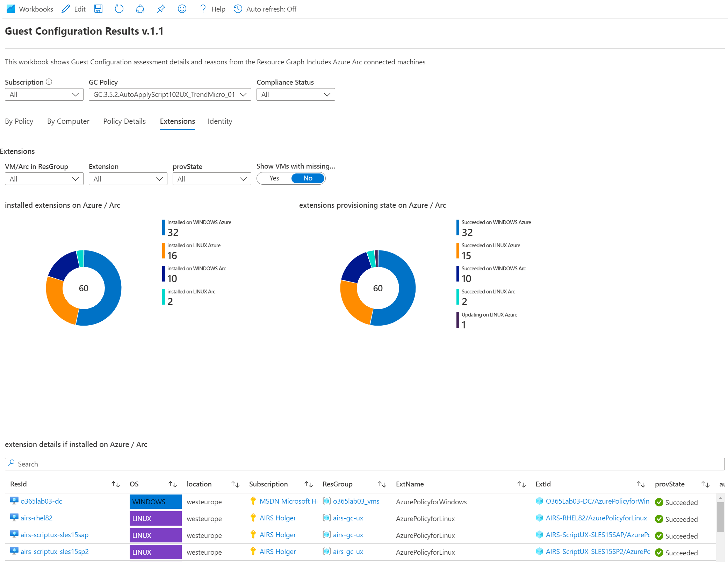Click the table Search input field

(365, 464)
